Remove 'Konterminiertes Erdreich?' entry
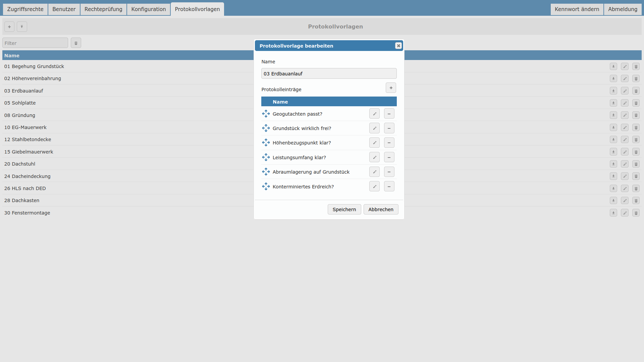This screenshot has height=362, width=644. [389, 187]
